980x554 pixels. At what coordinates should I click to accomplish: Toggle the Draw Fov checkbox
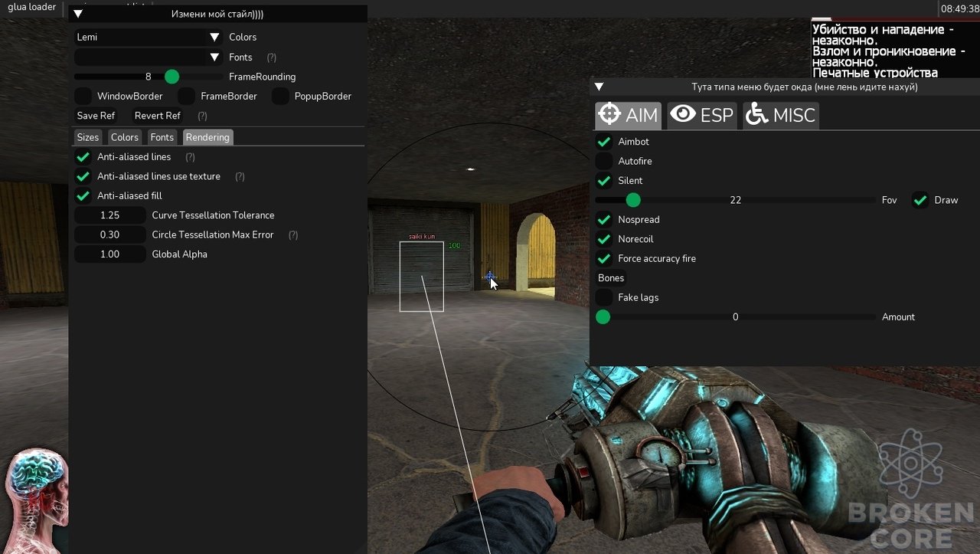[920, 200]
